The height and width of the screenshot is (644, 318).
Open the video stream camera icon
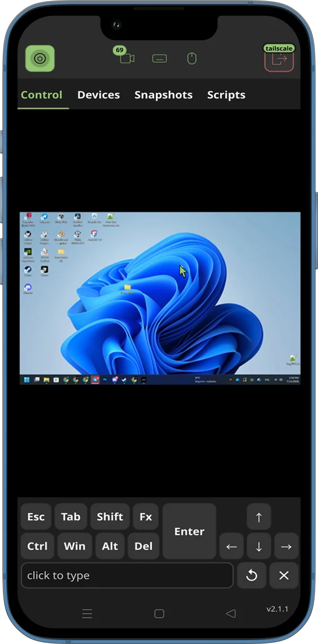point(127,59)
